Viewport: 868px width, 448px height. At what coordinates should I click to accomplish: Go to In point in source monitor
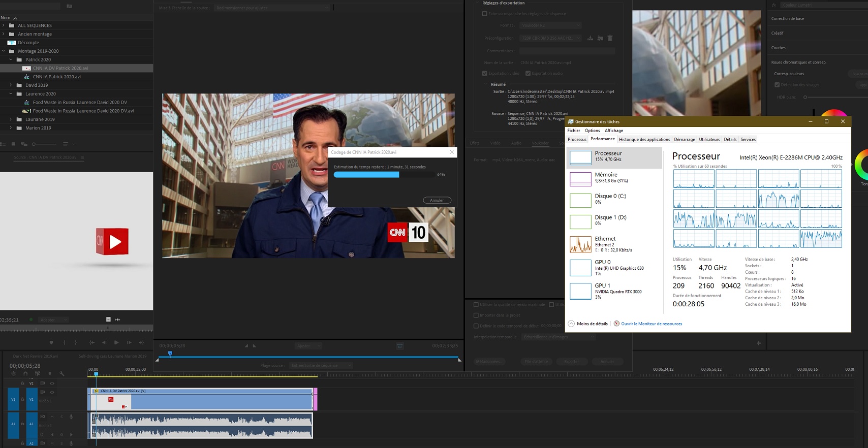pyautogui.click(x=92, y=342)
